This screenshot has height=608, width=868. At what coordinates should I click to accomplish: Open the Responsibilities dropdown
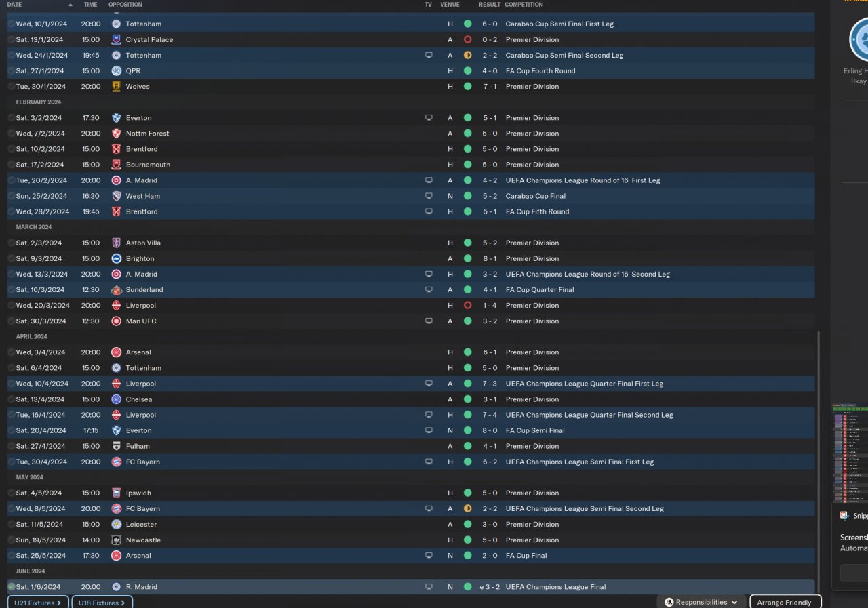(x=701, y=602)
